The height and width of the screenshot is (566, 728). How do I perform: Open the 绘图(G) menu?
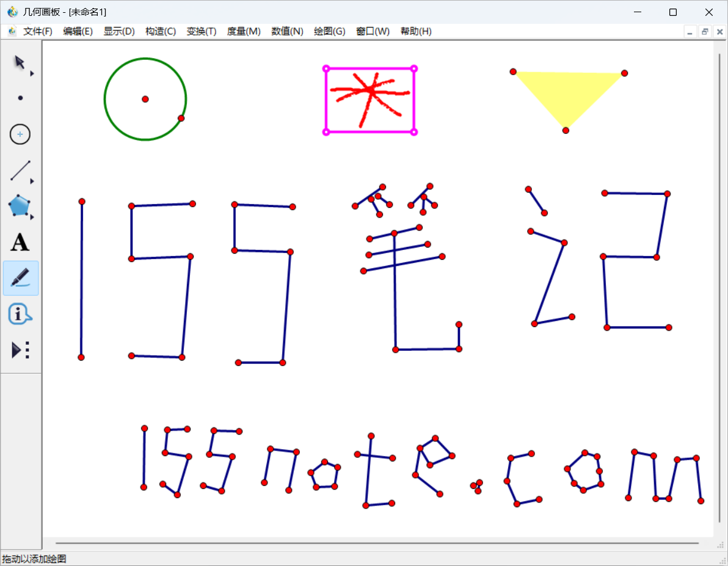[329, 31]
